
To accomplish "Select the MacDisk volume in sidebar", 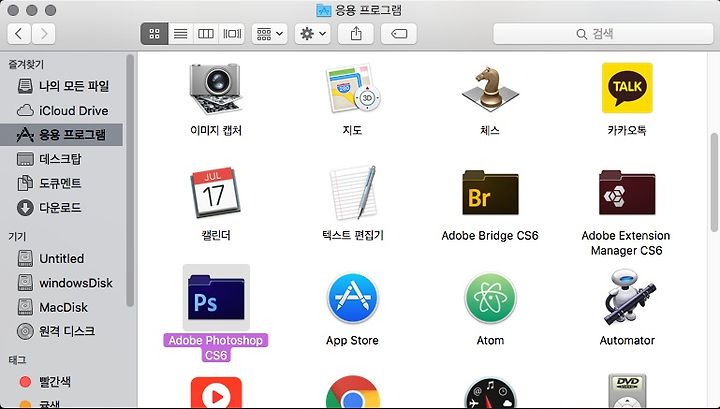I will coord(62,307).
